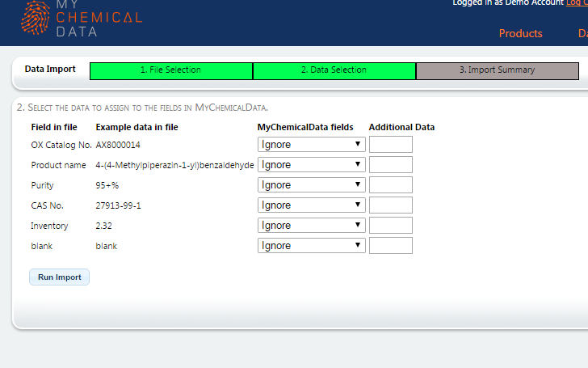Click the MyChemicalData fields column header
Image resolution: width=588 pixels, height=368 pixels.
pos(305,127)
